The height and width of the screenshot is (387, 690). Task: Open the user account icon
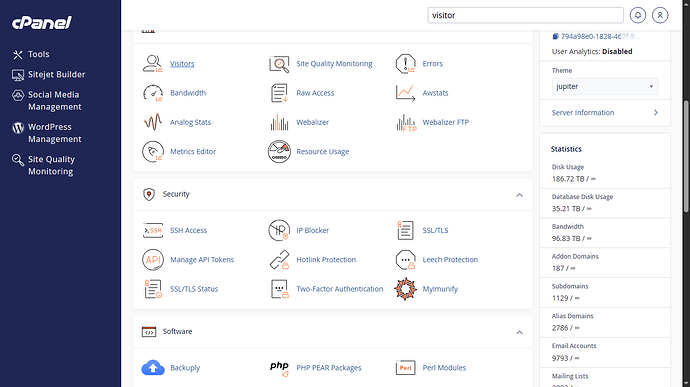pos(660,15)
